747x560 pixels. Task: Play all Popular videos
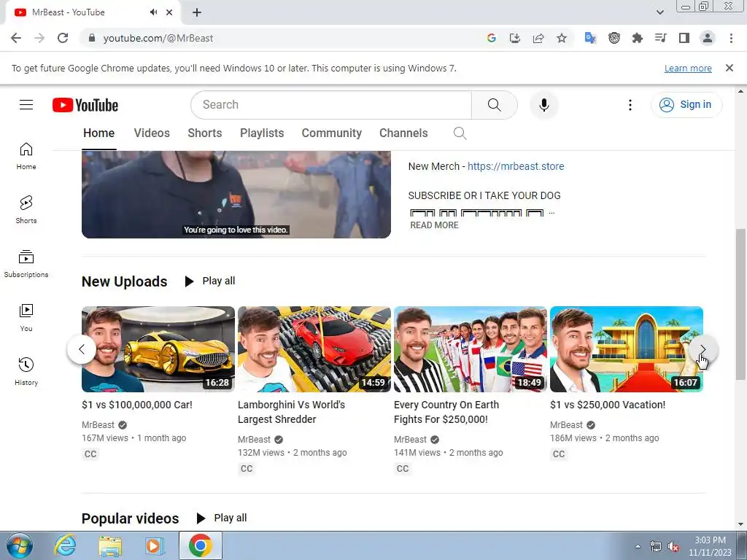click(x=222, y=518)
